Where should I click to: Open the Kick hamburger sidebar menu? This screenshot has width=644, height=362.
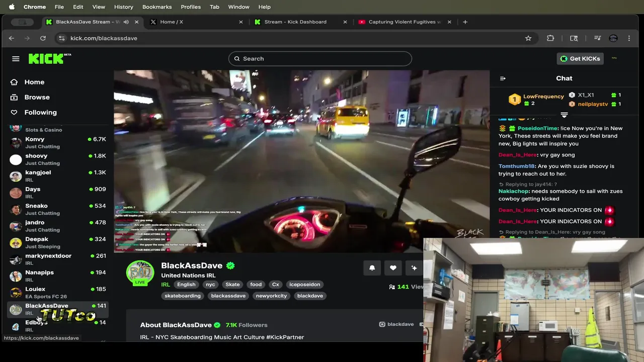pos(16,59)
